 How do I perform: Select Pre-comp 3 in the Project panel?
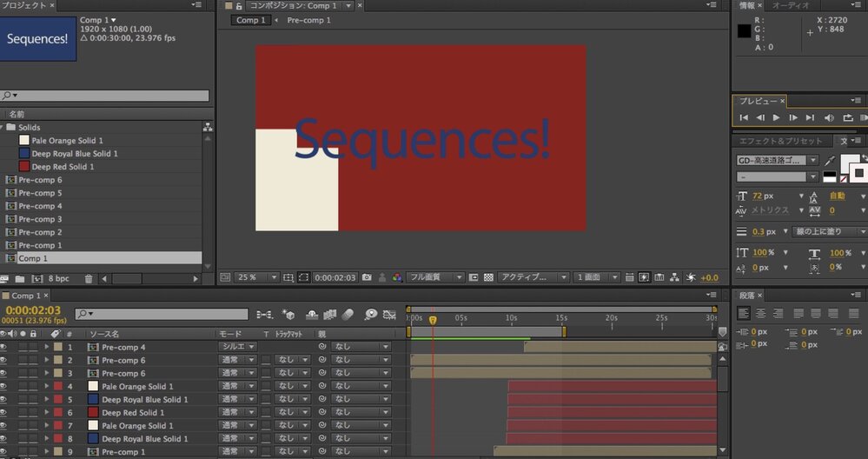point(40,219)
